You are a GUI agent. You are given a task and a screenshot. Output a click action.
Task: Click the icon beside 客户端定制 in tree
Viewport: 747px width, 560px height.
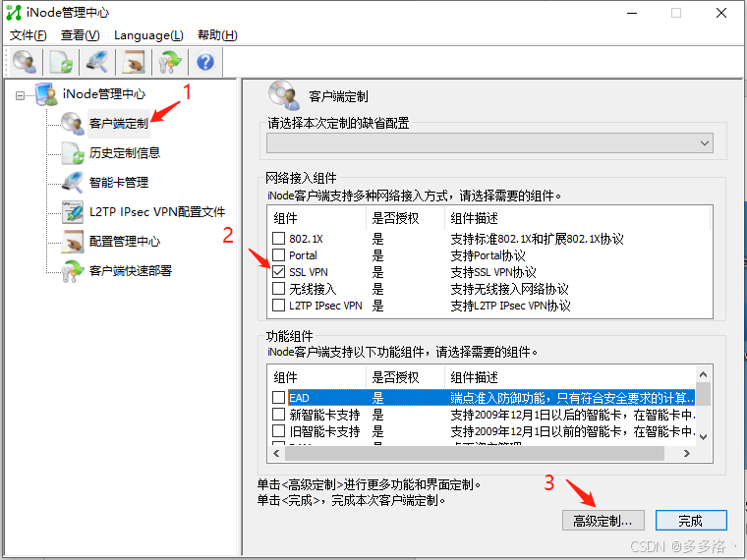tap(73, 124)
